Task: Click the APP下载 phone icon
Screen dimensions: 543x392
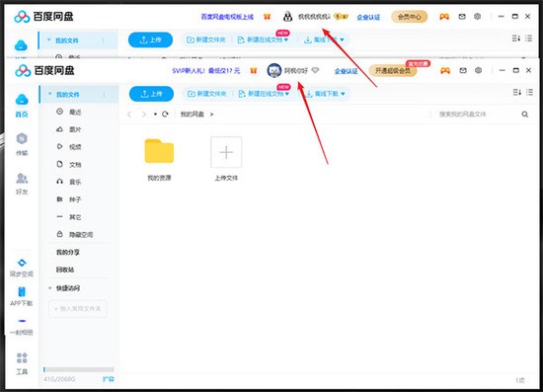Action: click(22, 292)
